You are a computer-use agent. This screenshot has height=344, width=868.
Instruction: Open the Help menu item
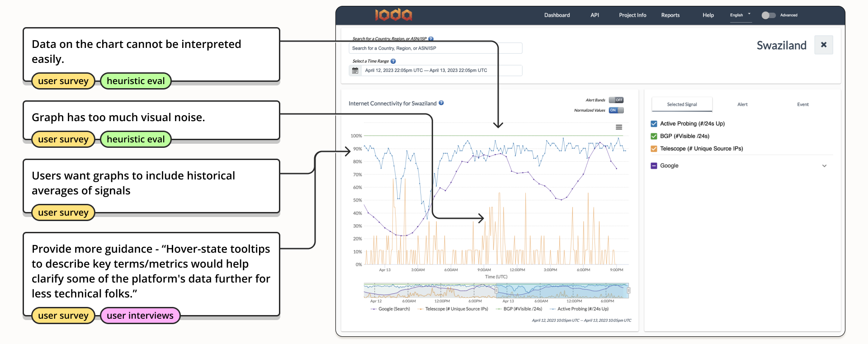tap(708, 15)
